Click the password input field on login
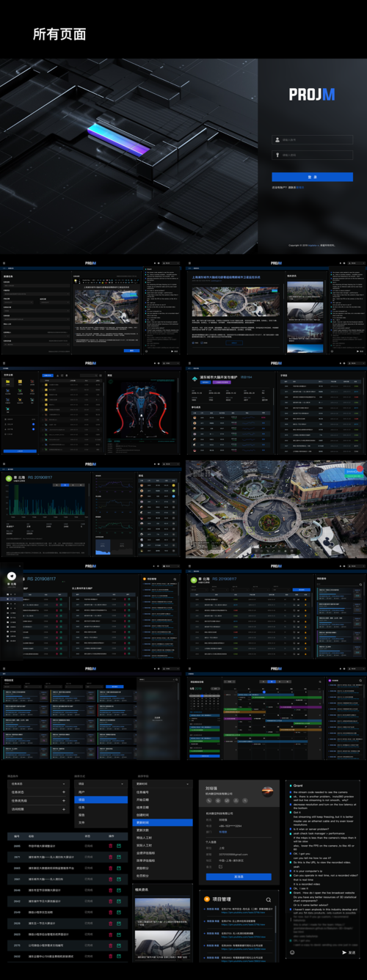 pos(313,155)
